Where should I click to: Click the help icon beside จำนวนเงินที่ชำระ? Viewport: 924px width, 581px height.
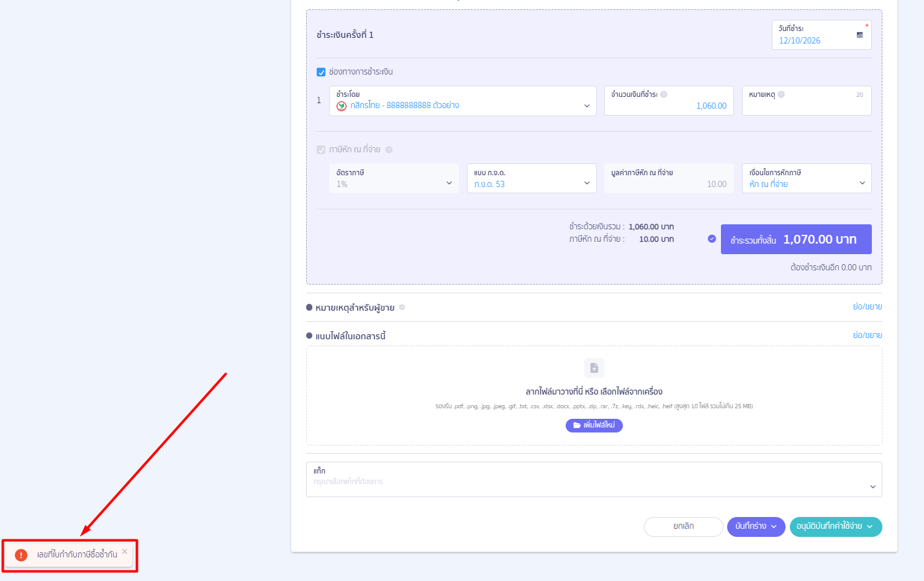pyautogui.click(x=664, y=94)
